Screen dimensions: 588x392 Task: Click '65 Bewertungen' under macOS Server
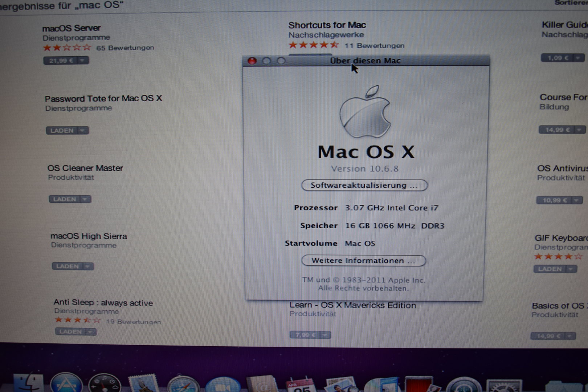pos(125,48)
